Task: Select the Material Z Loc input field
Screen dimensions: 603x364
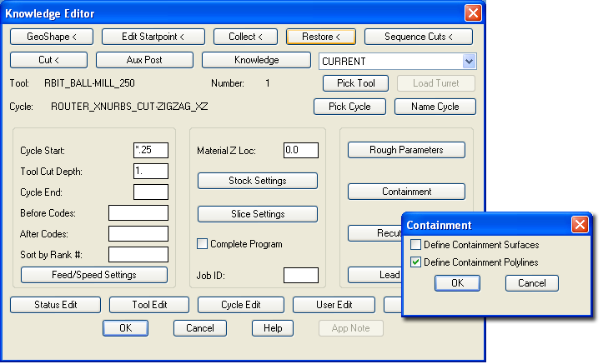Action: (300, 150)
